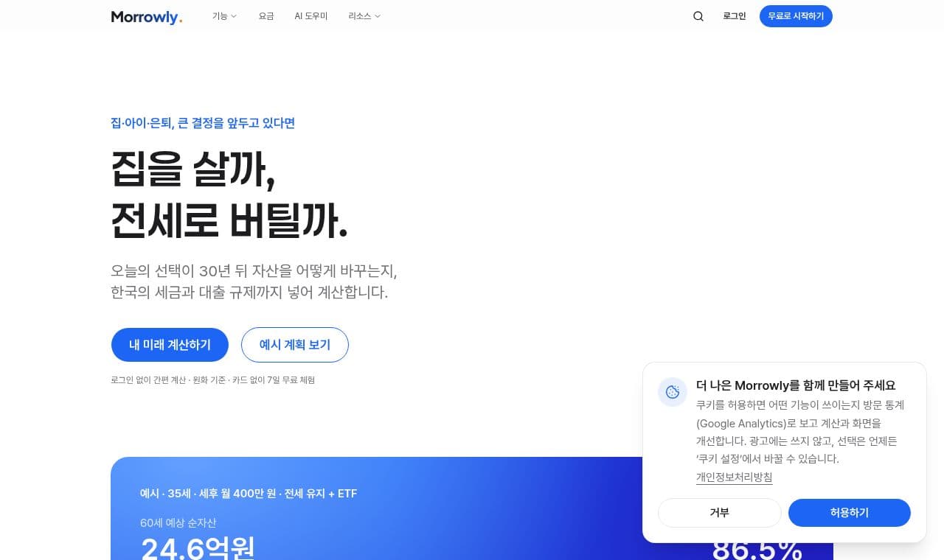Click the 60세 예상 순자산 label
The width and height of the screenshot is (944, 560).
pos(178,523)
